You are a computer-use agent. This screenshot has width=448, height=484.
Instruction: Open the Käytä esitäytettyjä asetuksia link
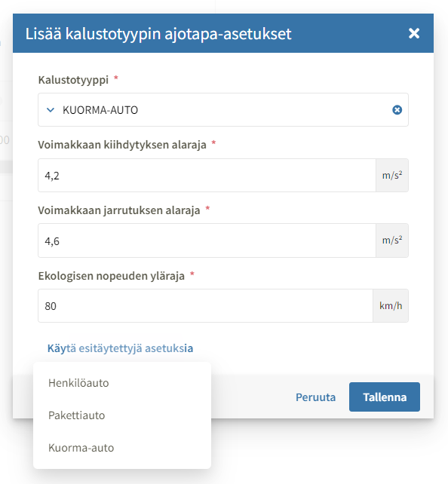click(x=120, y=348)
